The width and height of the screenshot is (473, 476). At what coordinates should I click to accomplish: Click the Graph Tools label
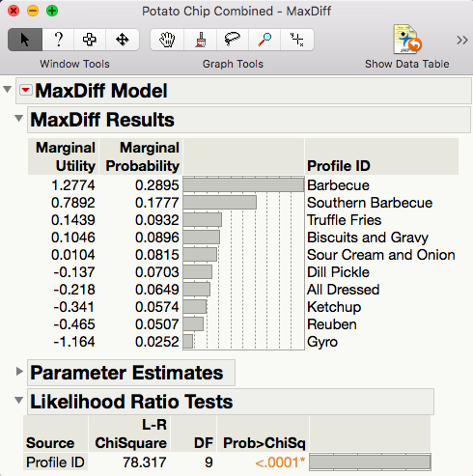pos(233,64)
